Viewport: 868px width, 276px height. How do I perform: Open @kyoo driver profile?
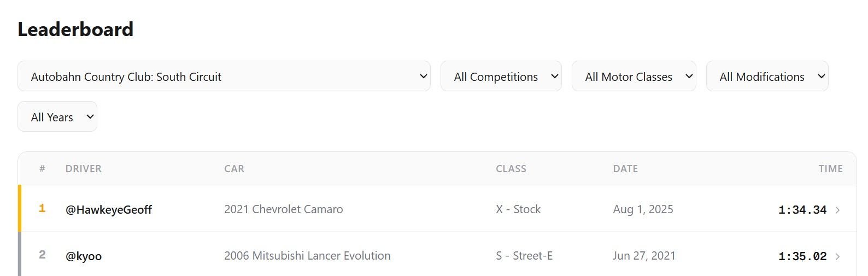tap(84, 256)
